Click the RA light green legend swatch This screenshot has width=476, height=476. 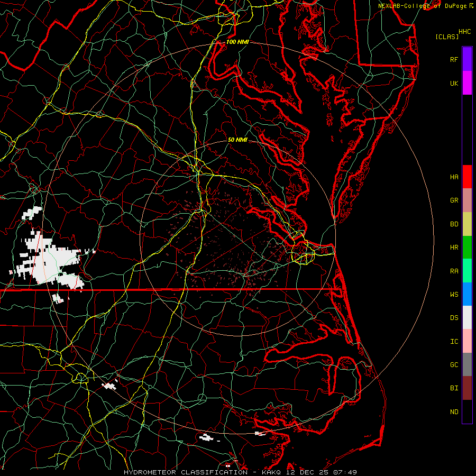(x=467, y=271)
